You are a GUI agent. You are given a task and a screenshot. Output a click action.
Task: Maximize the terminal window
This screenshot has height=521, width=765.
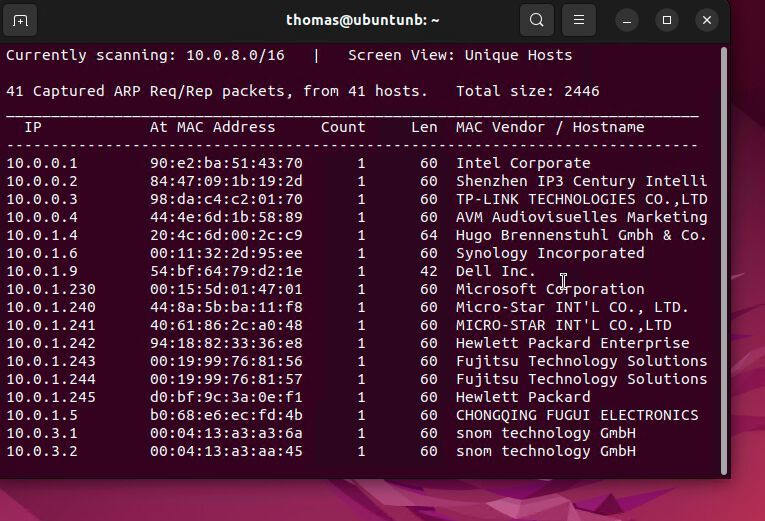pos(667,20)
